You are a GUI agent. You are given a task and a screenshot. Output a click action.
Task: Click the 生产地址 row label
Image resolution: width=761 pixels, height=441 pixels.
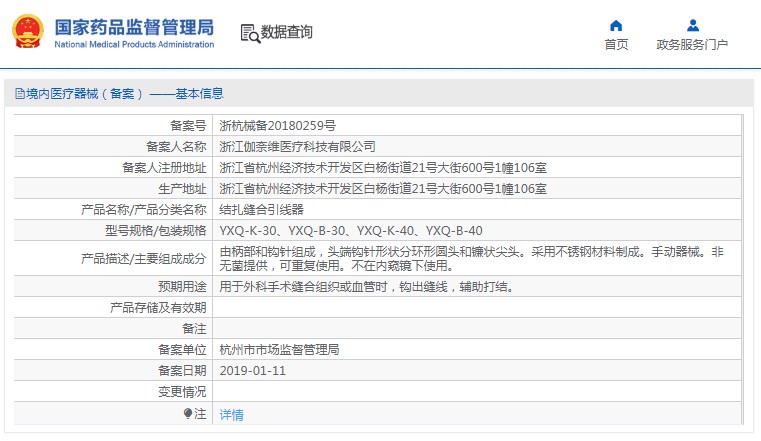[x=182, y=189]
